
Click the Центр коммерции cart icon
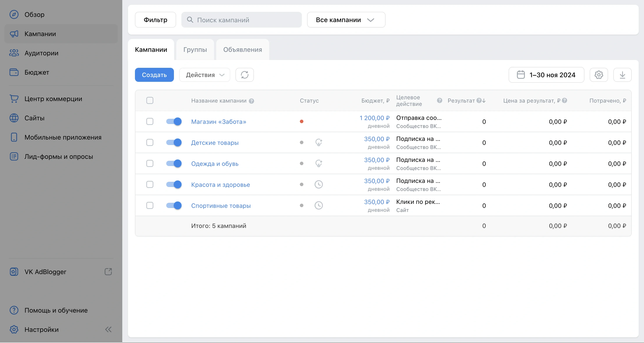tap(14, 99)
